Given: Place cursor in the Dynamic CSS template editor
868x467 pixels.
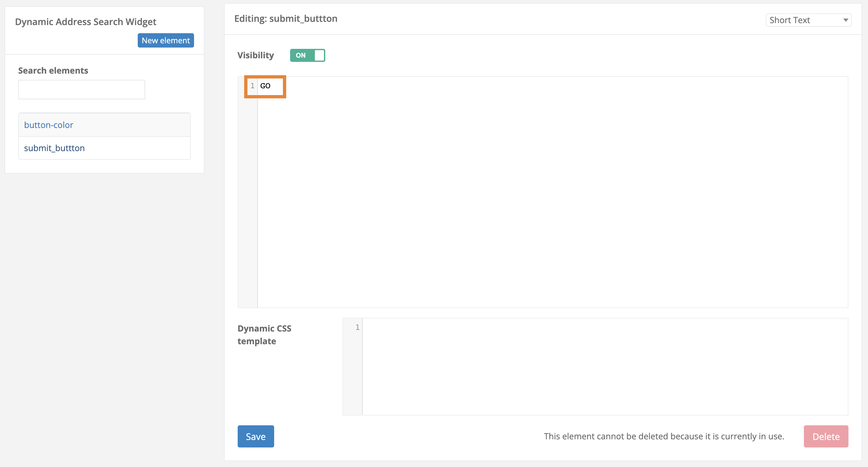Looking at the screenshot, I should [573, 367].
